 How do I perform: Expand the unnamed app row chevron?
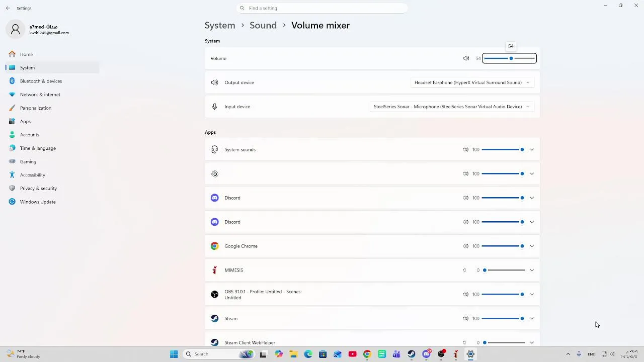click(x=532, y=173)
